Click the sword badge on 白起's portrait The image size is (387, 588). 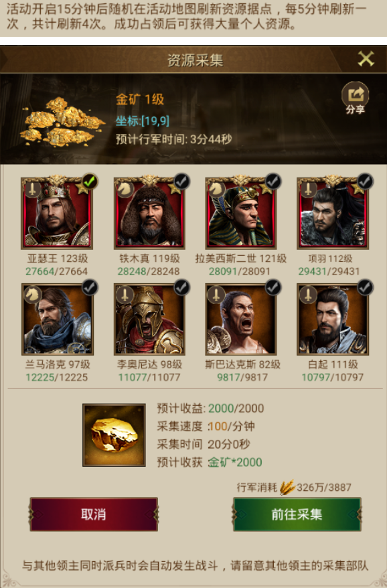point(308,295)
